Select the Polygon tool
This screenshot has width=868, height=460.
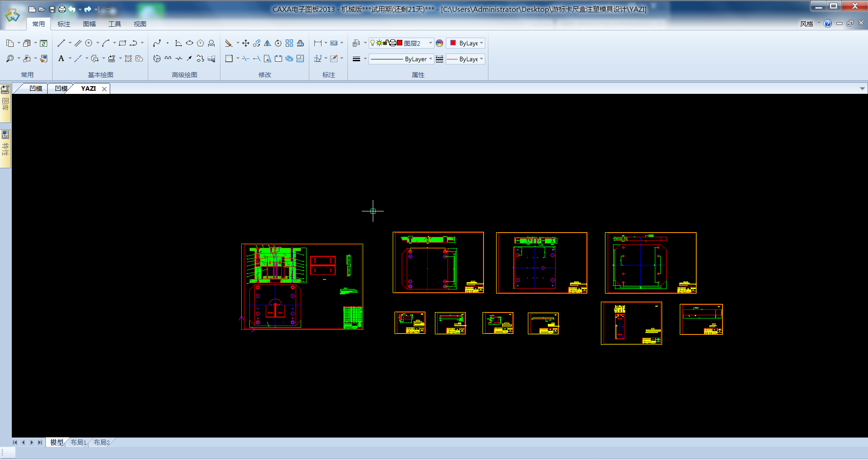(x=200, y=43)
